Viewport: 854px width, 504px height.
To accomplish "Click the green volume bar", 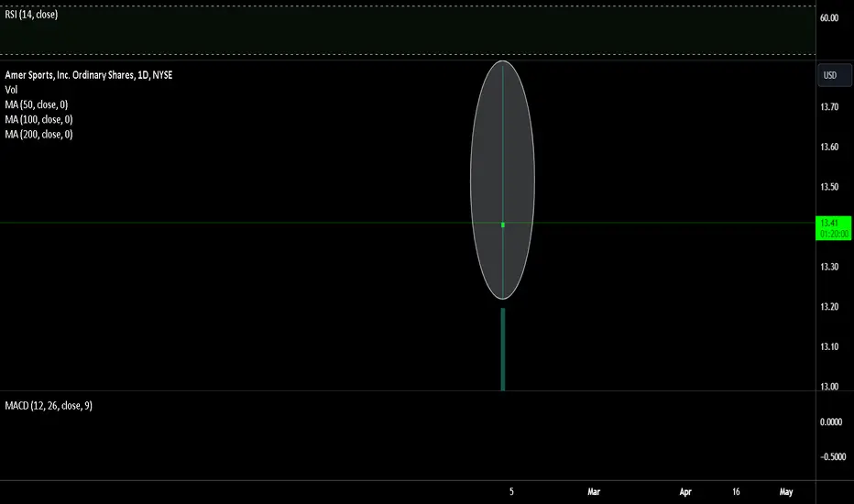I will [503, 349].
